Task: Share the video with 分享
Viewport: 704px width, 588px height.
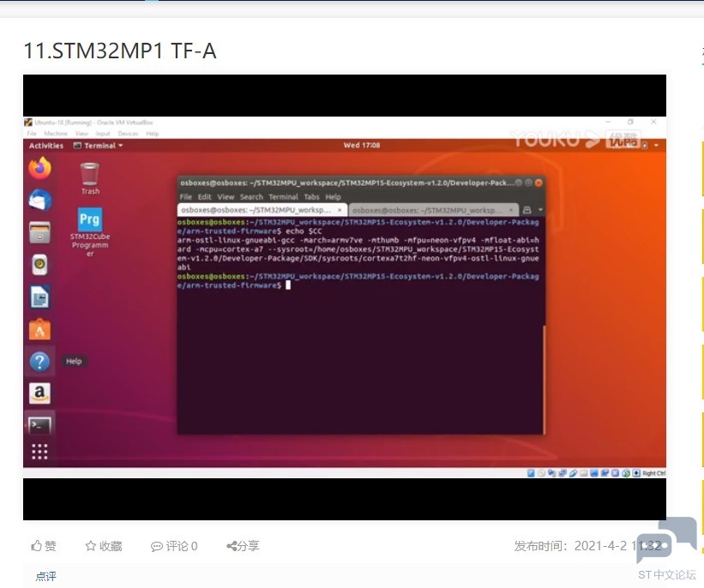Action: 243,546
